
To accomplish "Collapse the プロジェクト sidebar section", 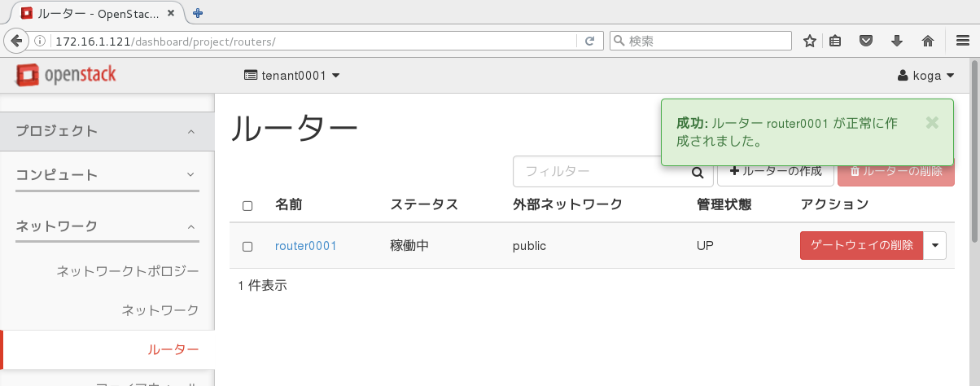I will point(107,131).
